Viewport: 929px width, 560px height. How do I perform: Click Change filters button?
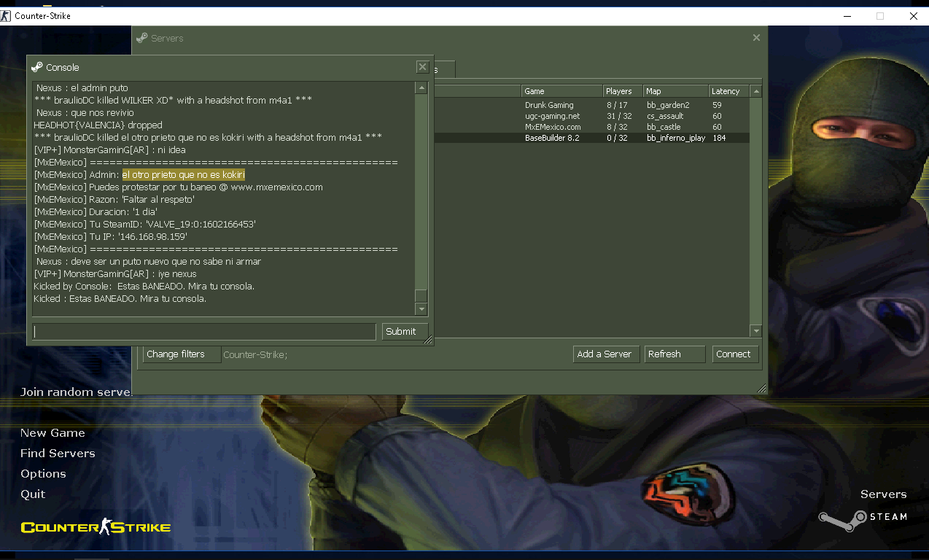(182, 354)
